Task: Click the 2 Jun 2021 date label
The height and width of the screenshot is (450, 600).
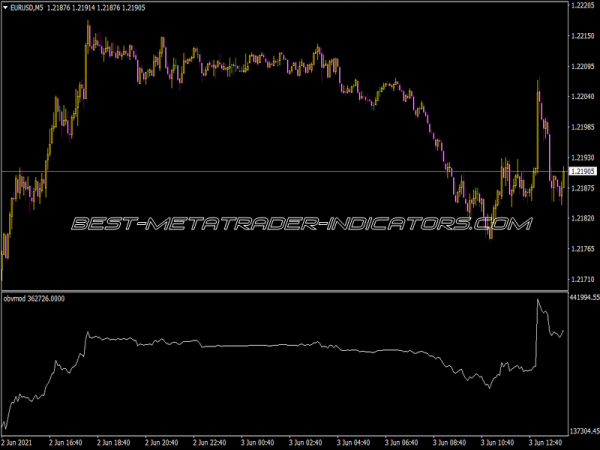Action: click(21, 442)
